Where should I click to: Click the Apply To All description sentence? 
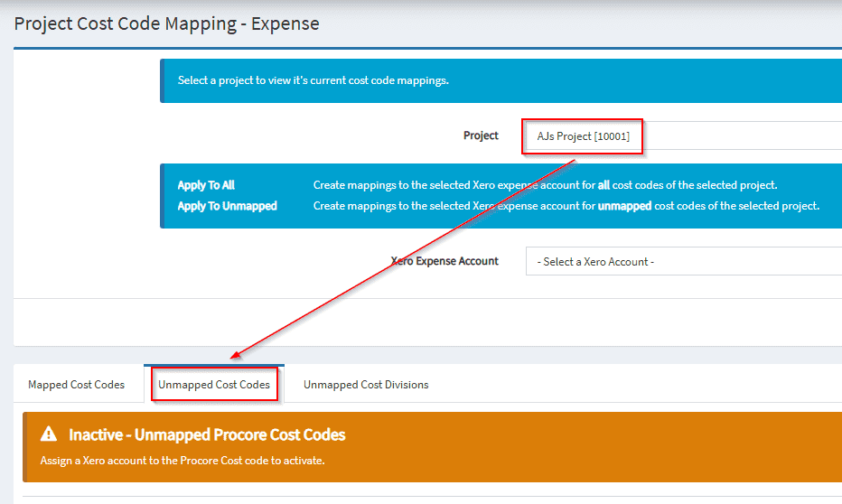pos(545,185)
